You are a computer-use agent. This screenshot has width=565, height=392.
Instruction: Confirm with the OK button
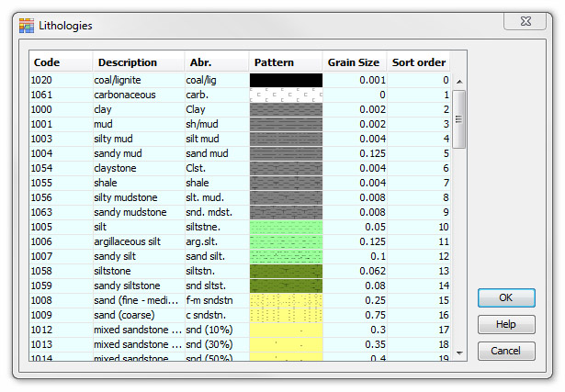[x=506, y=297]
